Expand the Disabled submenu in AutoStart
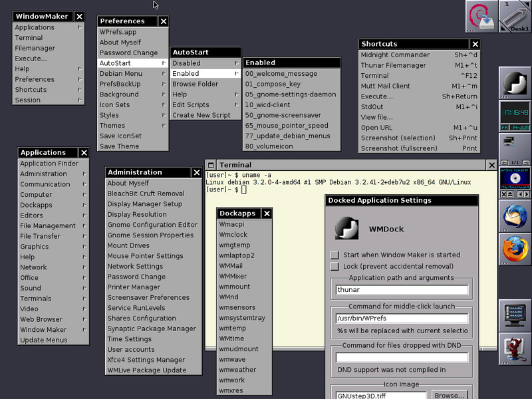532x399 pixels. [x=205, y=63]
